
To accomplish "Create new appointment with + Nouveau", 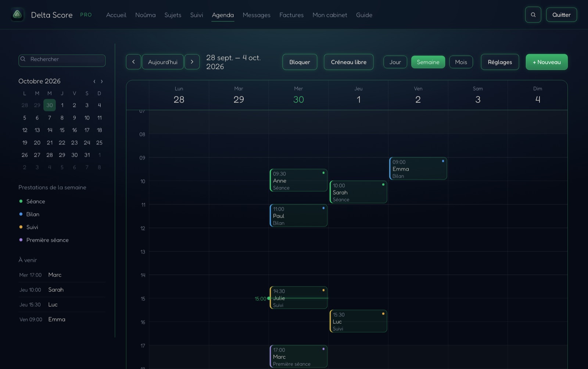I will point(546,62).
